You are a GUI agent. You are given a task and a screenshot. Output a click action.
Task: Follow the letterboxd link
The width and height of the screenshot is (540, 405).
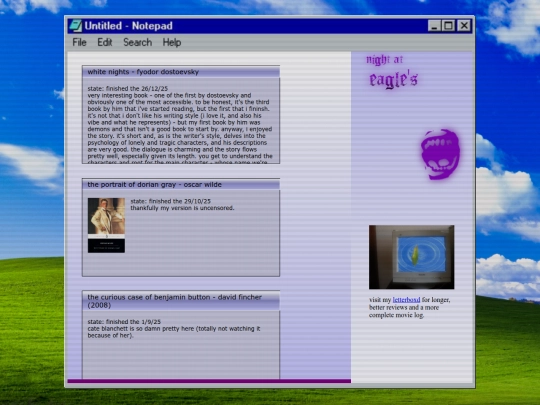[x=406, y=300]
